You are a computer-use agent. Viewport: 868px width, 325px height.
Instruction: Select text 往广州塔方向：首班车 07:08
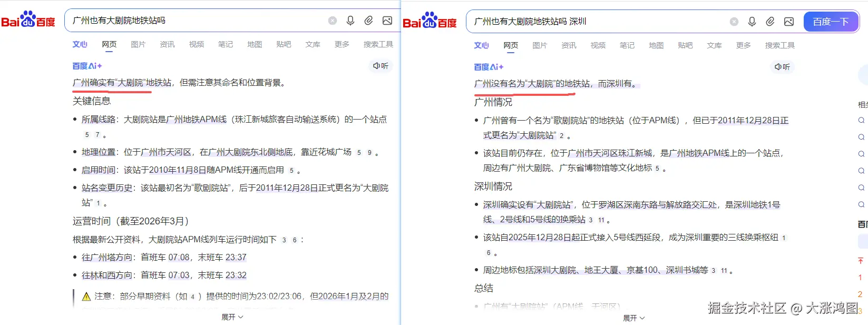point(135,257)
